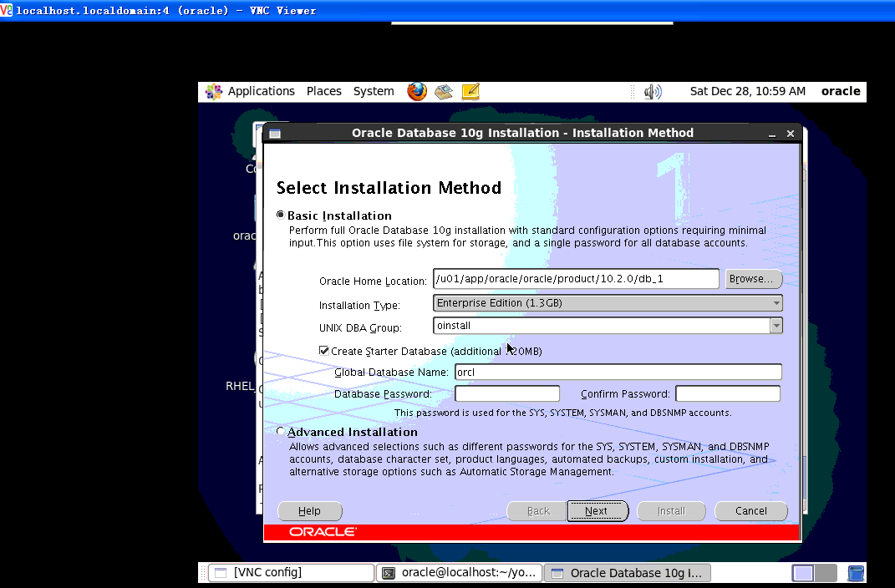Open the Installation Type dropdown
The image size is (895, 588).
click(608, 303)
